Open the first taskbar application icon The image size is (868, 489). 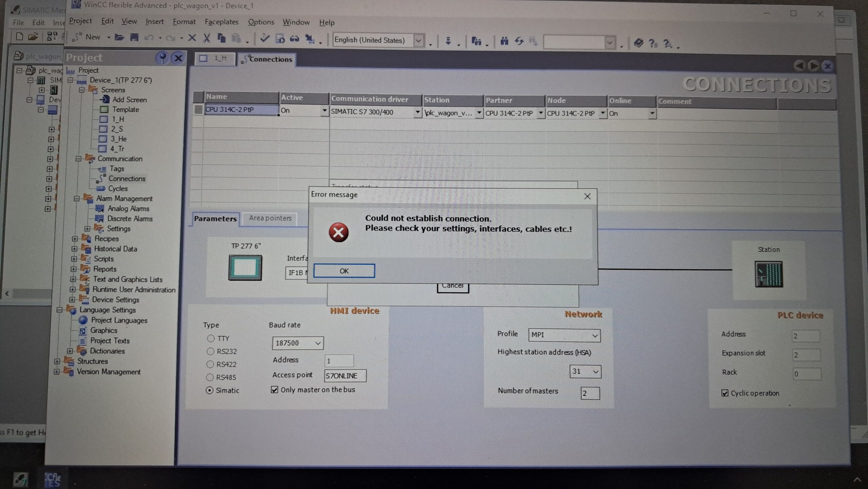click(20, 479)
